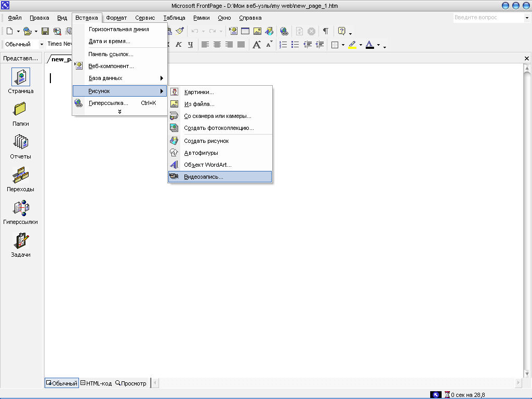Open Задачи view in sidebar
532x399 pixels.
21,245
